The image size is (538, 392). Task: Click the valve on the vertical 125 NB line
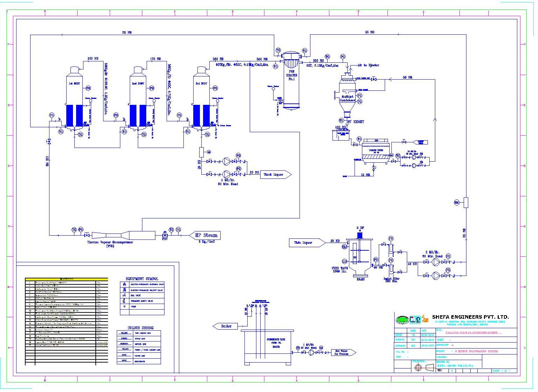(49, 142)
